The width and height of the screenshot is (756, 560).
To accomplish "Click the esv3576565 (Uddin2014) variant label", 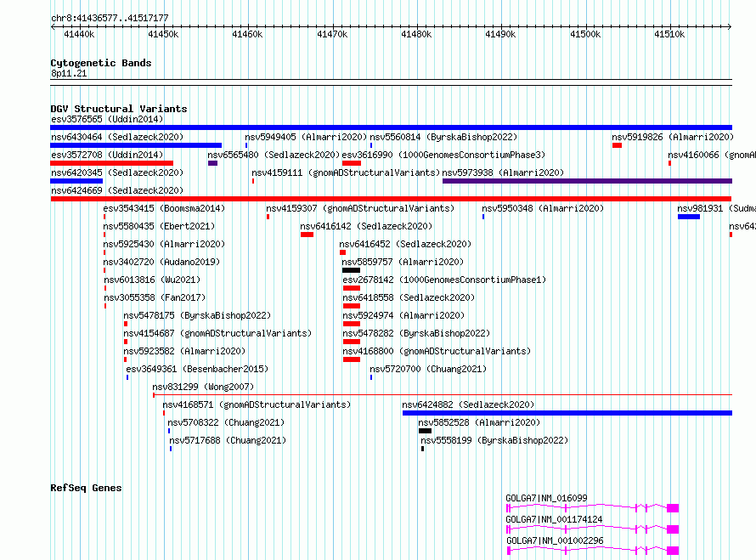I will (107, 119).
